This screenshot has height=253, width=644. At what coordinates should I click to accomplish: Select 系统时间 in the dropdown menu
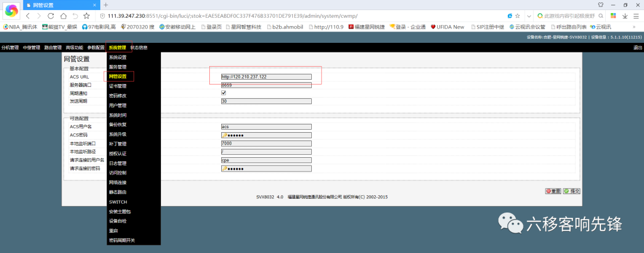117,115
